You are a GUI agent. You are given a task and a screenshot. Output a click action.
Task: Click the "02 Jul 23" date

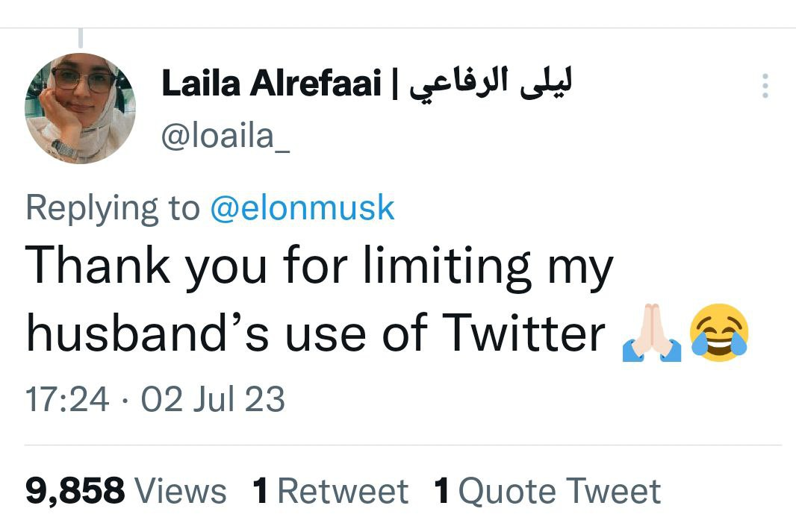[x=213, y=399]
